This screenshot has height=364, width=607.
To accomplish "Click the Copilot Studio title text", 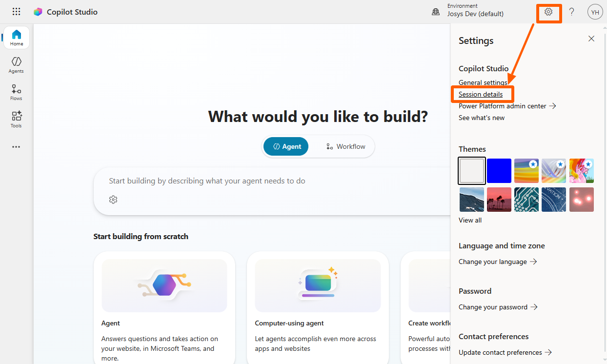I will (x=72, y=12).
